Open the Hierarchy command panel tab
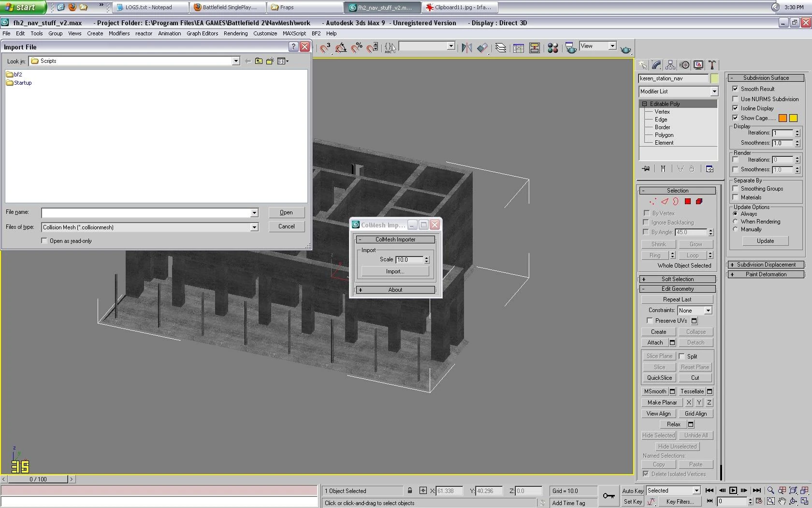 coord(670,65)
